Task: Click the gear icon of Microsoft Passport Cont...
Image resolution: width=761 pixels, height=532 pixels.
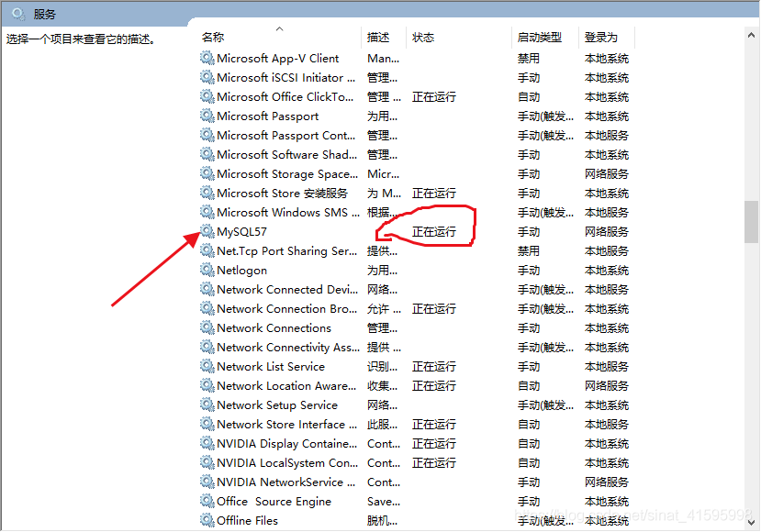Action: [207, 135]
